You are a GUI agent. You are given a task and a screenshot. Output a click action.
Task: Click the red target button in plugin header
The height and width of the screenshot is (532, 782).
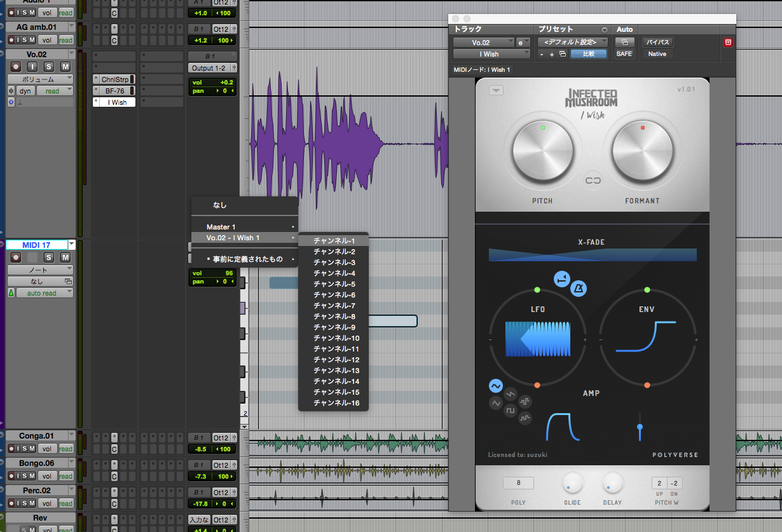click(x=728, y=42)
